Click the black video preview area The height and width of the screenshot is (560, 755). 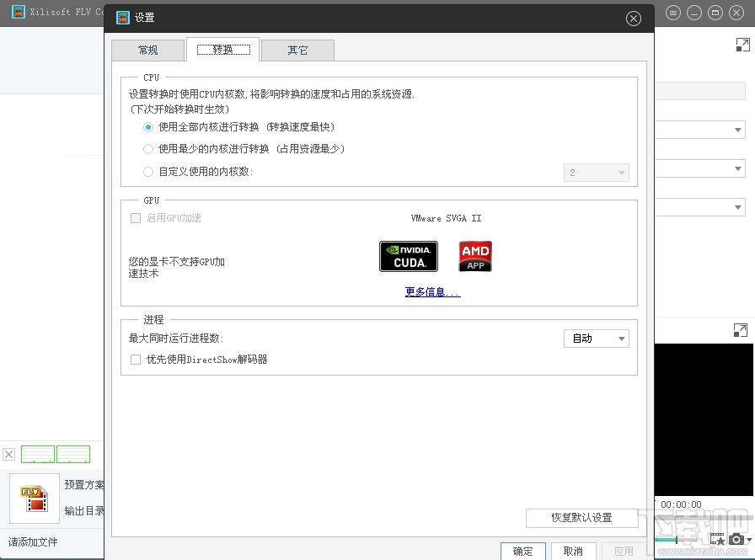coord(704,419)
